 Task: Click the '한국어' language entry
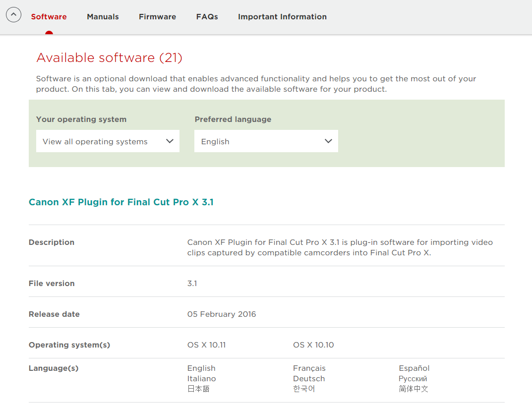pyautogui.click(x=304, y=389)
